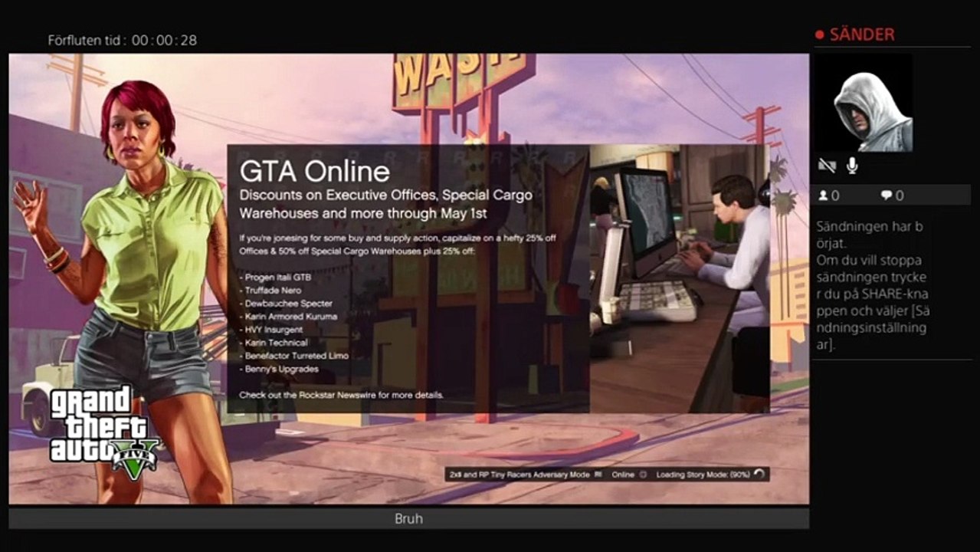
Task: Click the Discounts on Executive Offices headline
Action: (x=386, y=203)
